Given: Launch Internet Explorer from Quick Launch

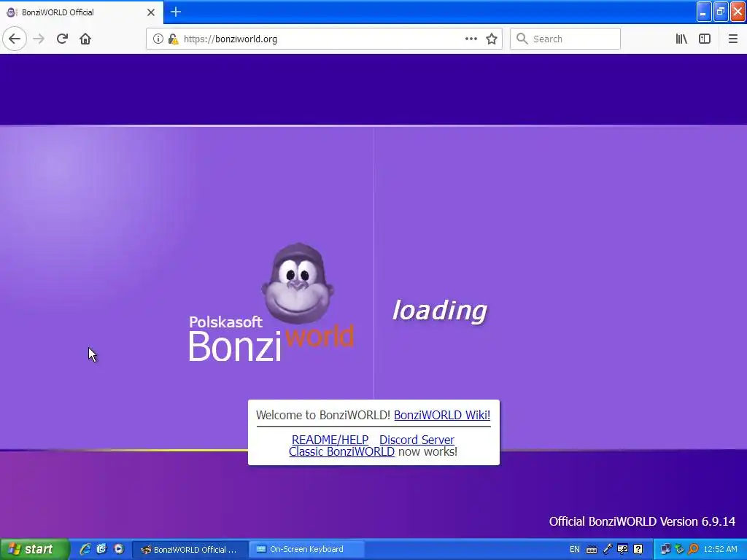Looking at the screenshot, I should coord(85,549).
